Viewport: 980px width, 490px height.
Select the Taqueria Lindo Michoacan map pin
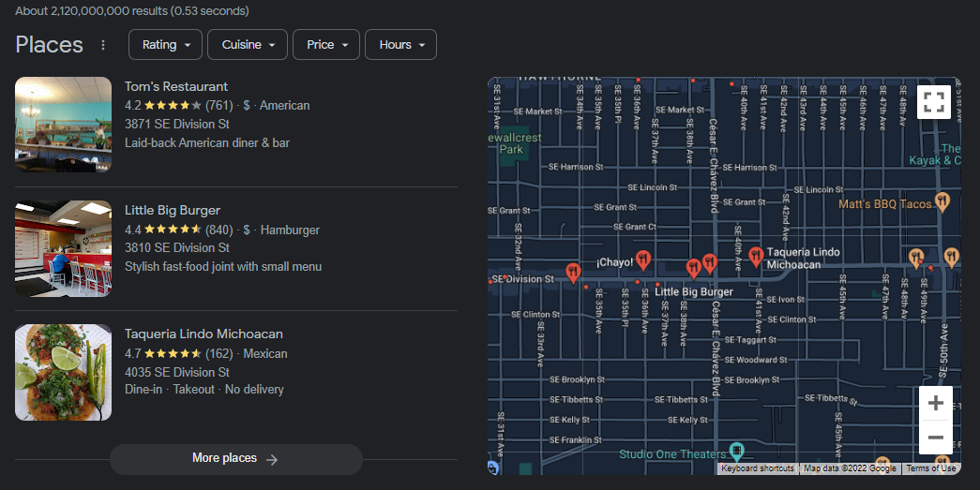(x=756, y=257)
